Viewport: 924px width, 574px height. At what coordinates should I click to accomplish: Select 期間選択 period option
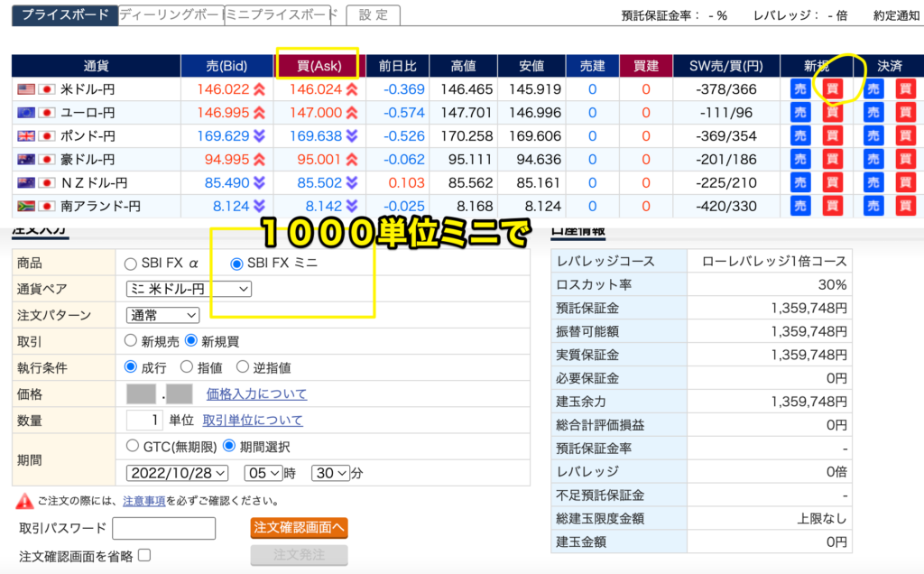coord(229,446)
